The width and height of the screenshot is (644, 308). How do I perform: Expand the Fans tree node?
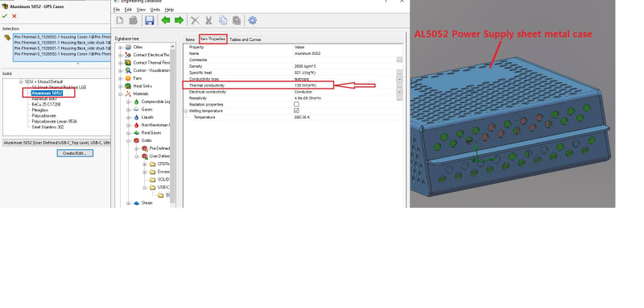click(x=121, y=78)
